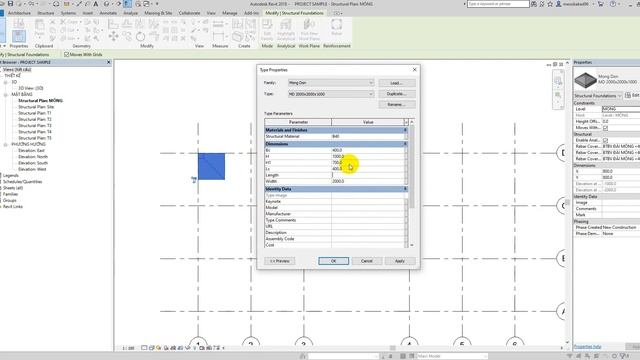The height and width of the screenshot is (360, 640).
Task: Click the Rename... button
Action: click(397, 104)
